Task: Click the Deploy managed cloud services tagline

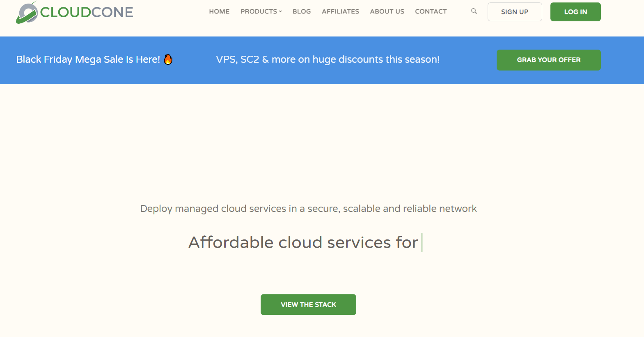Action: tap(309, 209)
